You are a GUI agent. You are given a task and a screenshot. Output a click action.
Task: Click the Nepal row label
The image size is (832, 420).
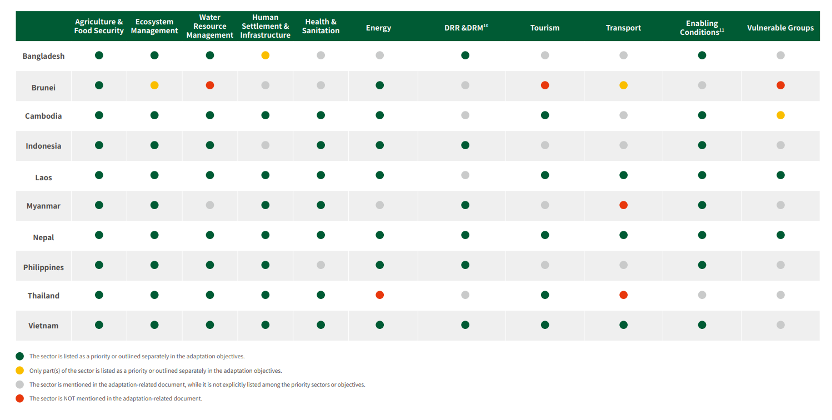[44, 238]
